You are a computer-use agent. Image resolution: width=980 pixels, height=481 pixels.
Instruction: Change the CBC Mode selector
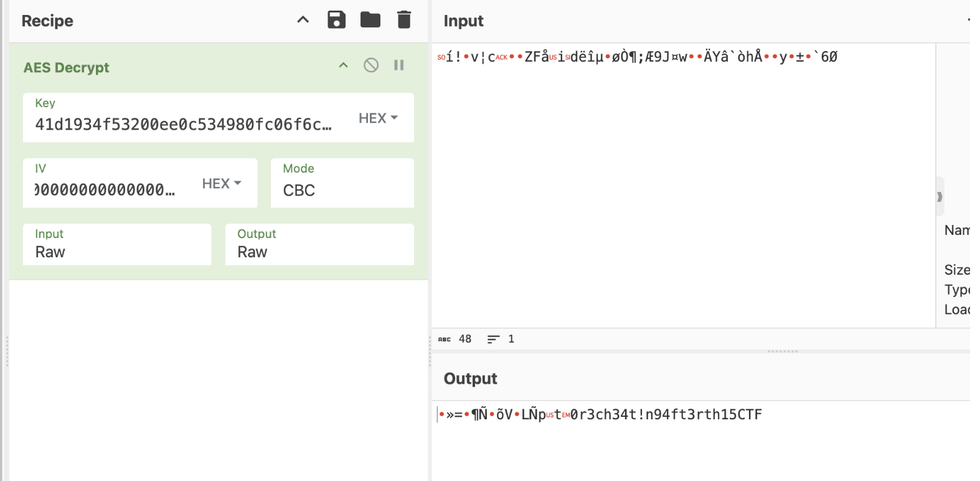point(342,189)
